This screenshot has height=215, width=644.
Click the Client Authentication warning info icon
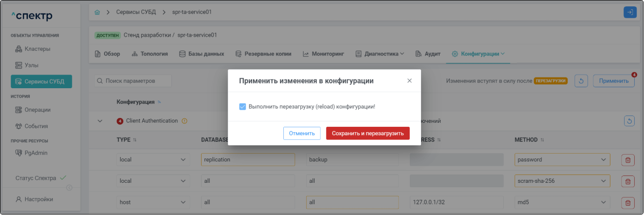pyautogui.click(x=184, y=121)
